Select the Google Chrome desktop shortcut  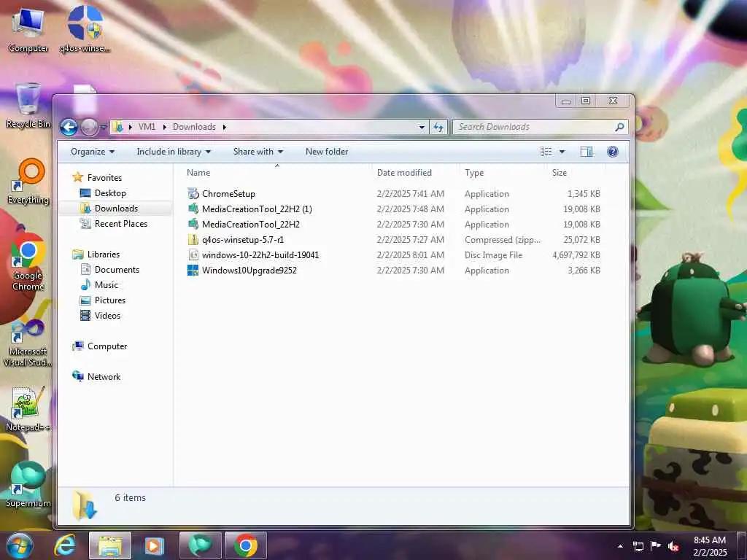coord(28,262)
